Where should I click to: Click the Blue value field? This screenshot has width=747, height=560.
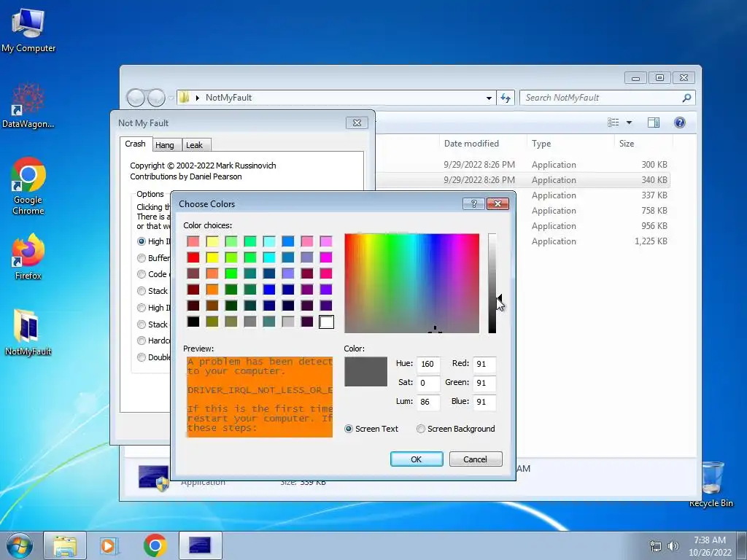tap(484, 402)
